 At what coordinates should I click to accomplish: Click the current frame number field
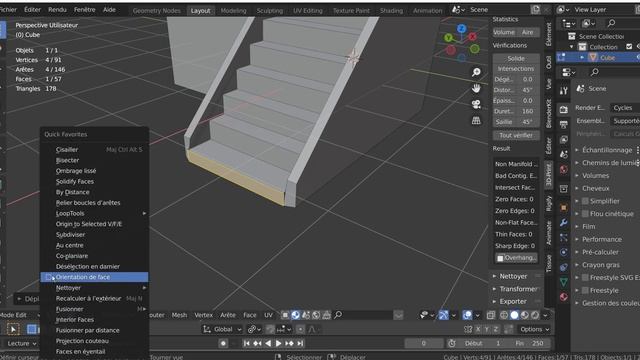click(x=423, y=344)
